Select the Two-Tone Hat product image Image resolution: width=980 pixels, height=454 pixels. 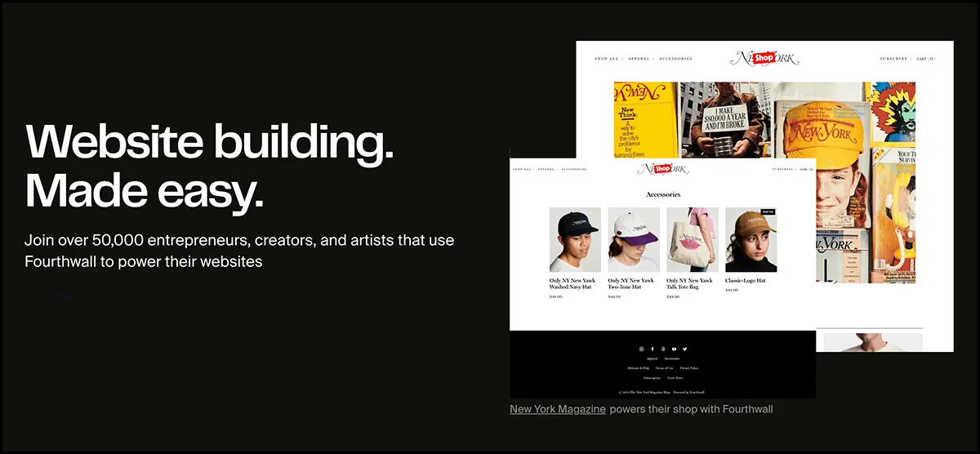click(634, 239)
